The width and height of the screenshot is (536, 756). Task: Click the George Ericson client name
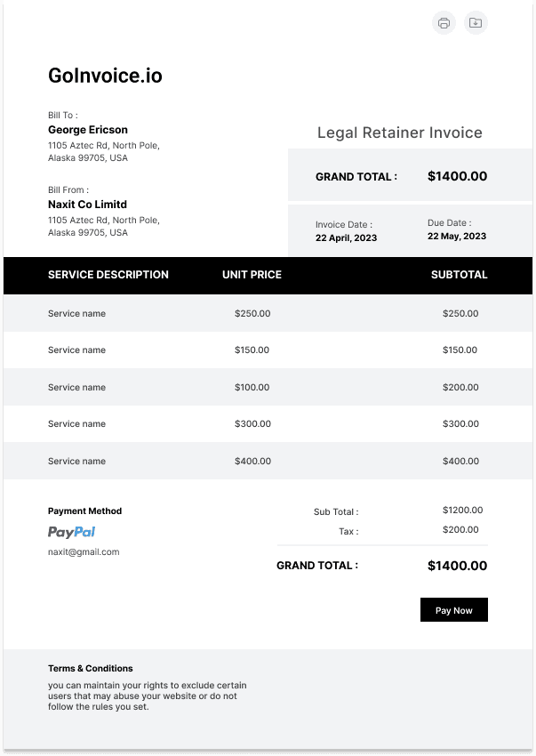pyautogui.click(x=88, y=130)
